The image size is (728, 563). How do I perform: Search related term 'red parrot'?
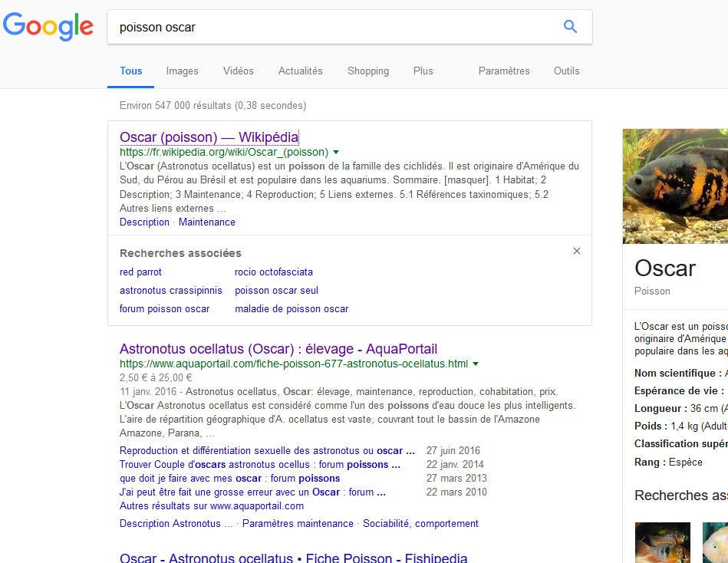tap(140, 272)
